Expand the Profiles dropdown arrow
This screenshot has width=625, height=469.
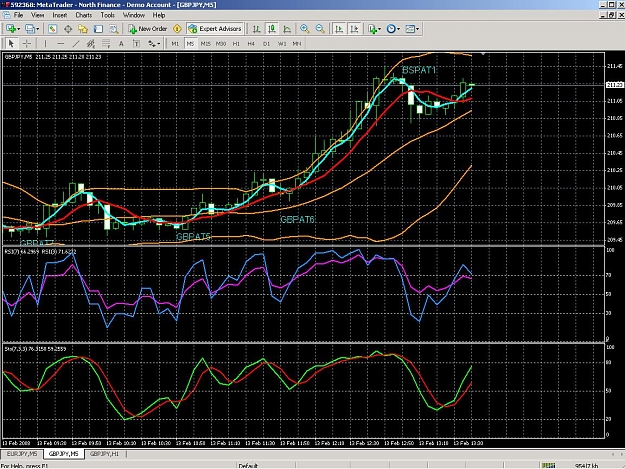tap(37, 29)
